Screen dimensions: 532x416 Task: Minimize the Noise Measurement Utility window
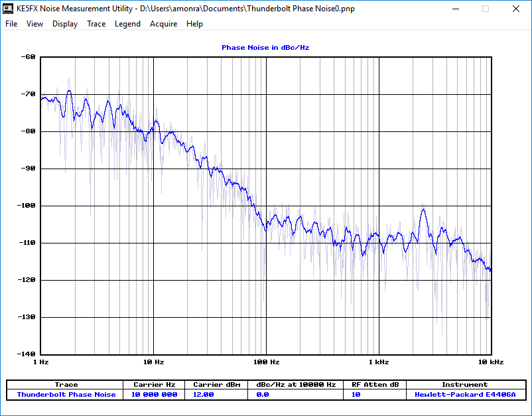(x=456, y=9)
